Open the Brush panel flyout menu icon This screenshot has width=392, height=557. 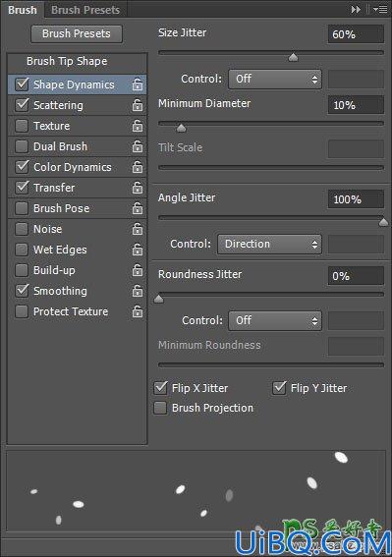coord(380,10)
